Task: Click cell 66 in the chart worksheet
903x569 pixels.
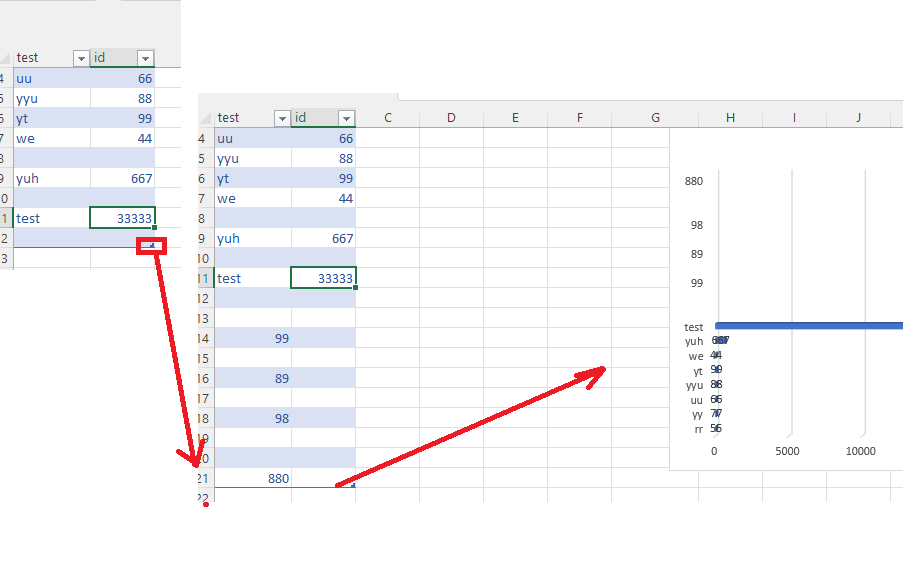Action: click(x=323, y=139)
